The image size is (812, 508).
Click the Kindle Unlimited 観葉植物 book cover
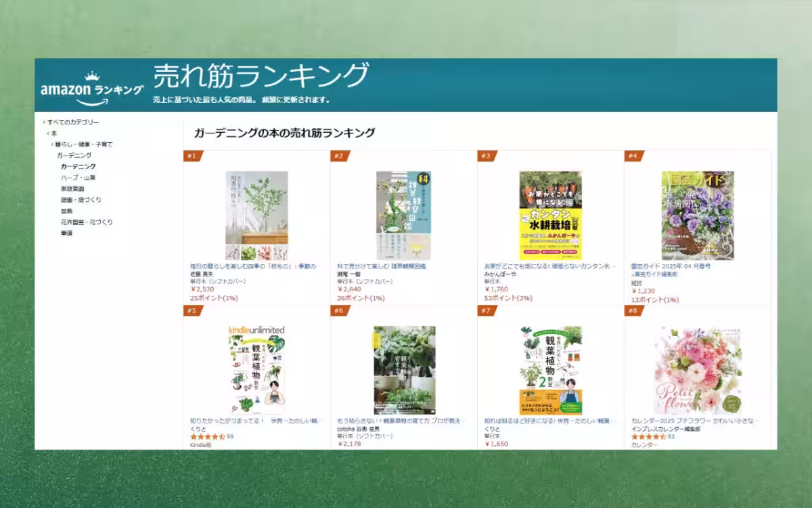(256, 371)
